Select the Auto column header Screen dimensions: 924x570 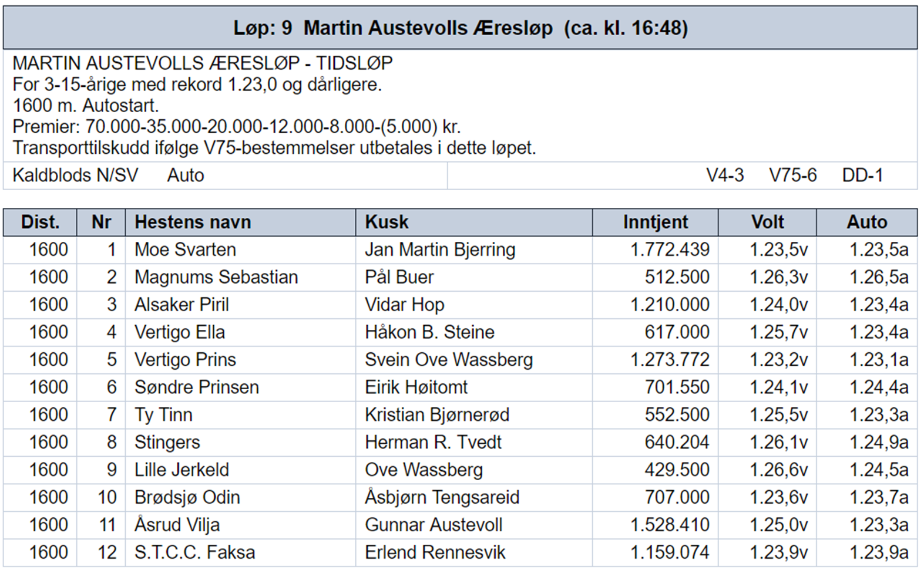[866, 222]
